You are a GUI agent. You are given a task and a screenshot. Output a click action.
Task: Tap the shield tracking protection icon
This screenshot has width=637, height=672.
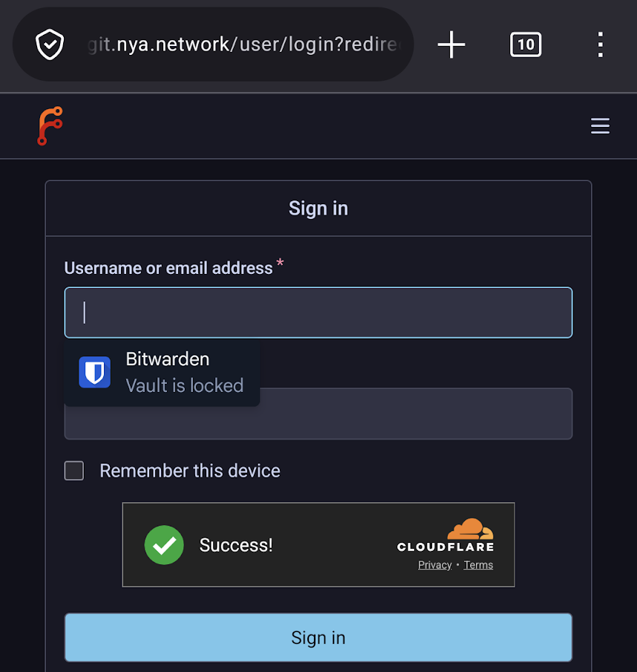click(50, 45)
